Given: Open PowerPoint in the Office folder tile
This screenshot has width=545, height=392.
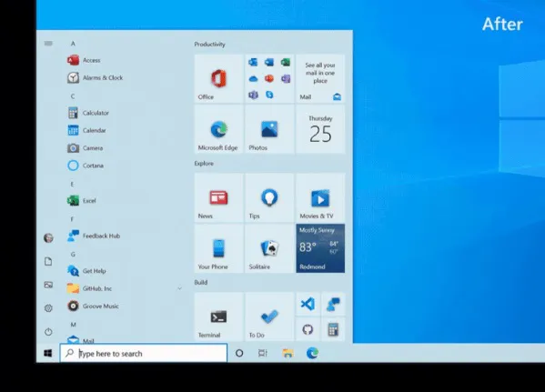Looking at the screenshot, I should (269, 78).
